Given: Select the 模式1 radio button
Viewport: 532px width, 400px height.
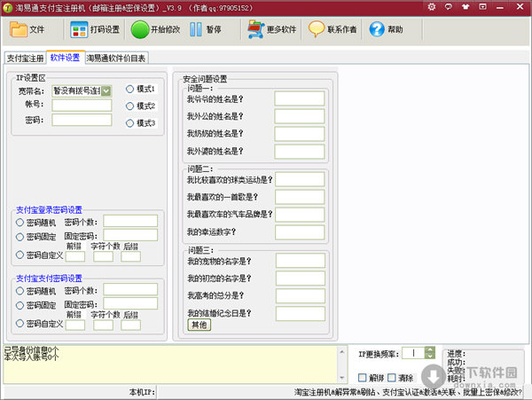Looking at the screenshot, I should (x=129, y=90).
